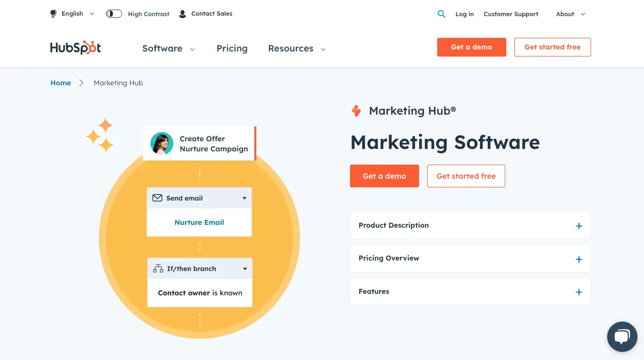Open the If/then branch dropdown arrow
Image resolution: width=644 pixels, height=360 pixels.
(245, 269)
